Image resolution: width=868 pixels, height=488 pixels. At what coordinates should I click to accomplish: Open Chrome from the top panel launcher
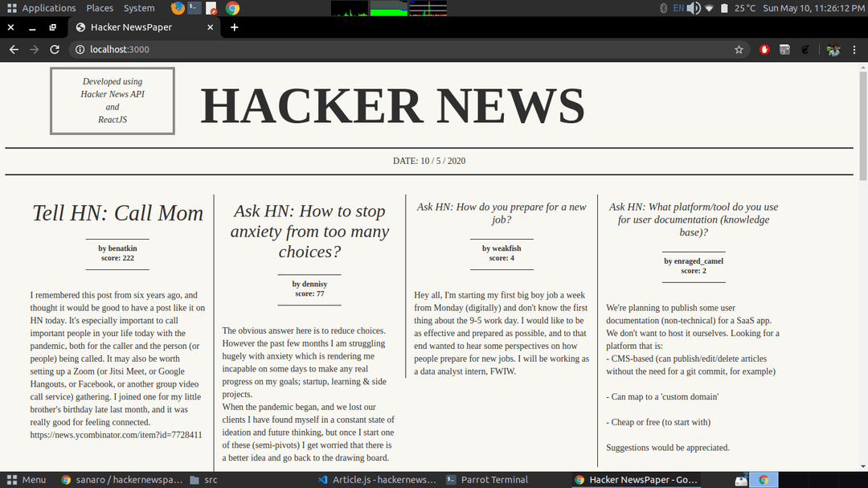tap(231, 8)
